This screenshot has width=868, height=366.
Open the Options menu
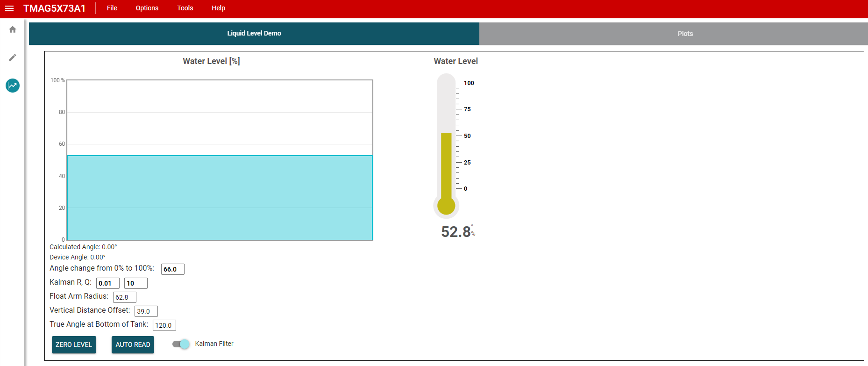pos(147,8)
